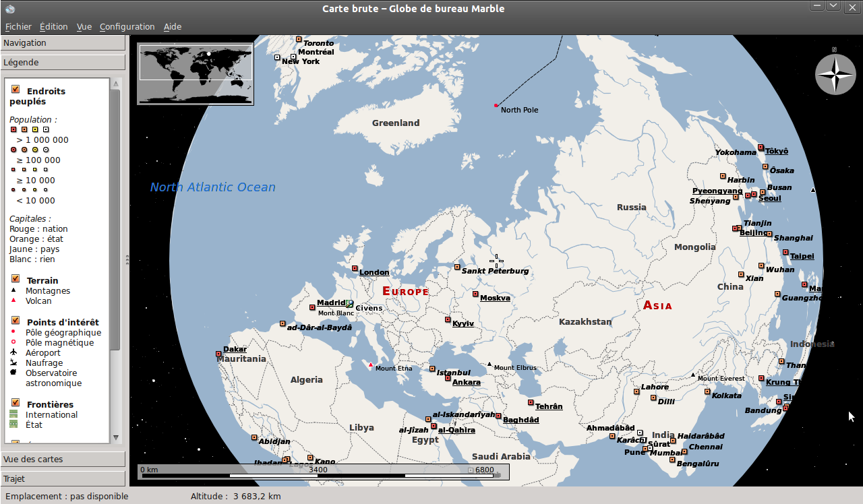Click the Wuhan city marker
Screen dimensions: 863x504
761,265
